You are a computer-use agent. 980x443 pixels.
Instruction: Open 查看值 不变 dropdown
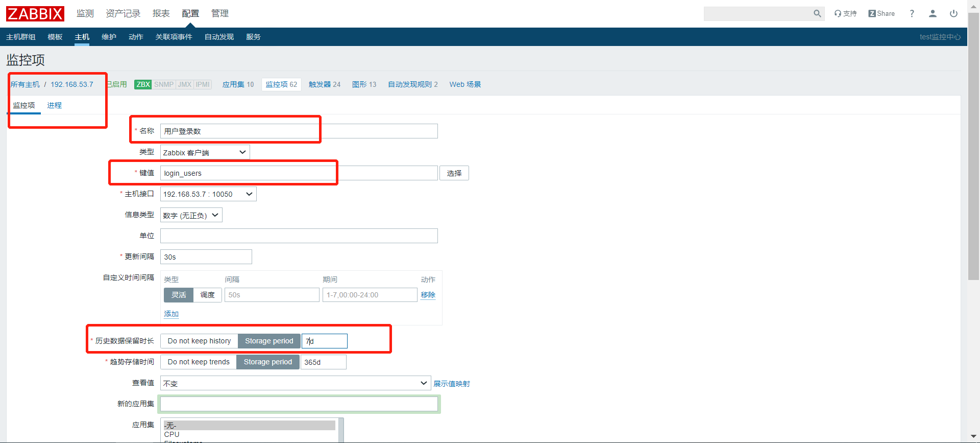(x=296, y=383)
